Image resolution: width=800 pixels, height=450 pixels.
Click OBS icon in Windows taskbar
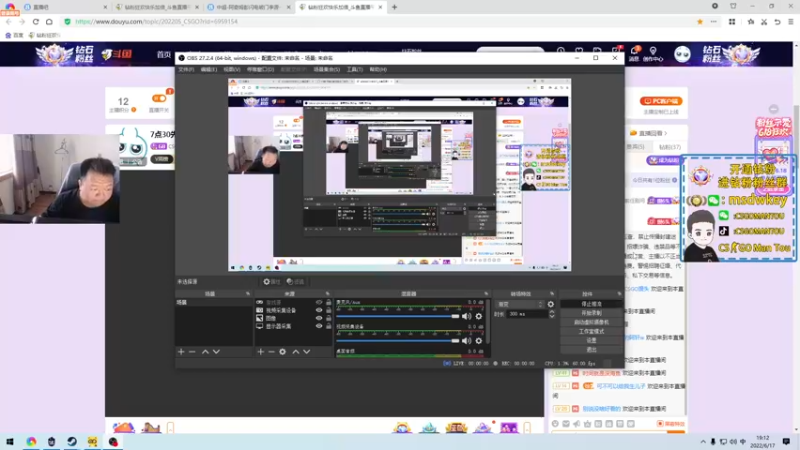coord(113,441)
